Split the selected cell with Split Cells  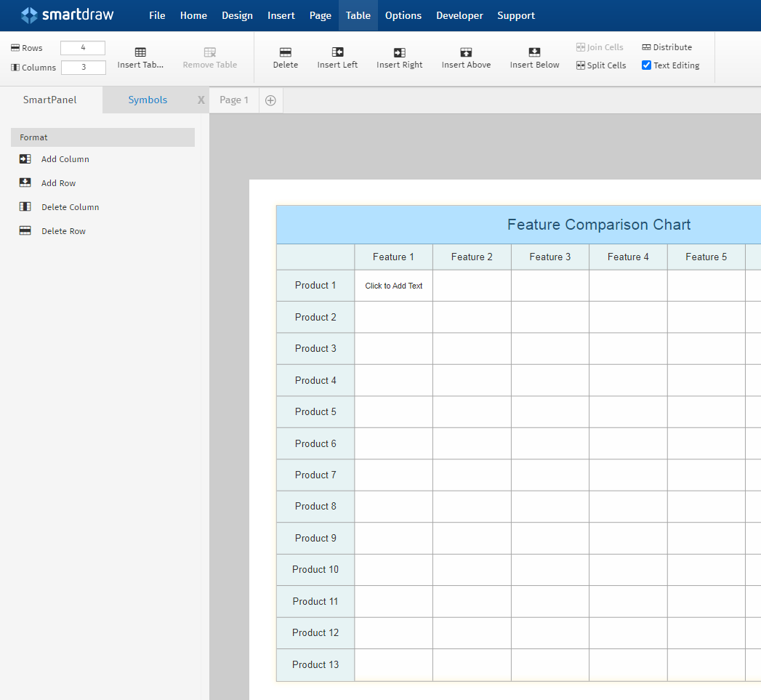coord(601,65)
